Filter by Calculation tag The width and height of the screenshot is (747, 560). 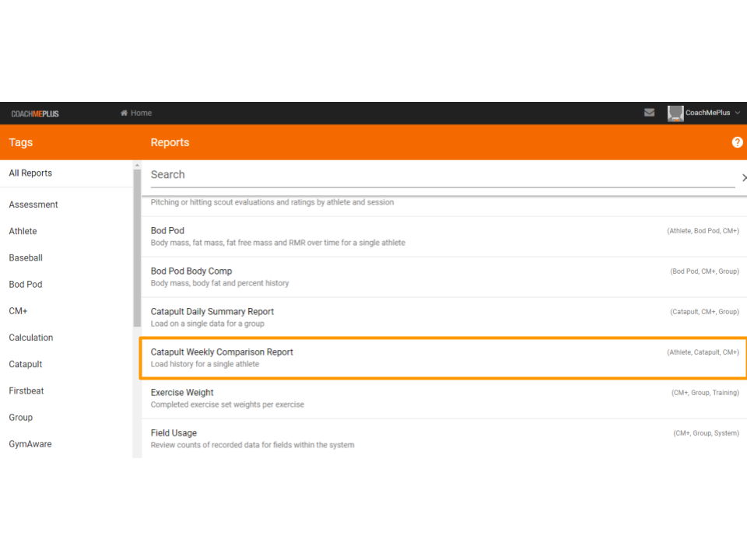31,338
